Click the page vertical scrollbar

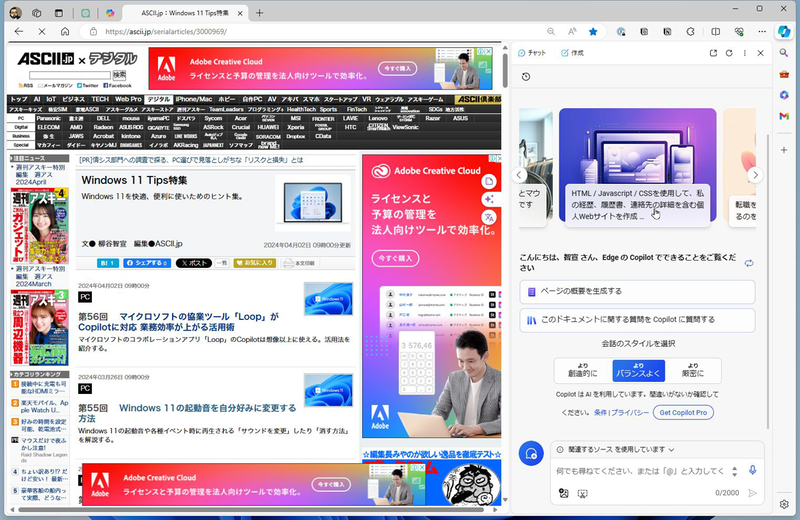[505, 71]
